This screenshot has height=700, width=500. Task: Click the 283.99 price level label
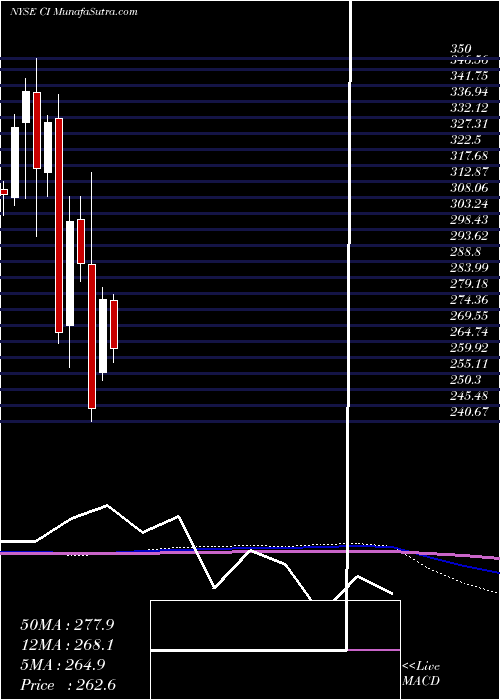(x=469, y=268)
